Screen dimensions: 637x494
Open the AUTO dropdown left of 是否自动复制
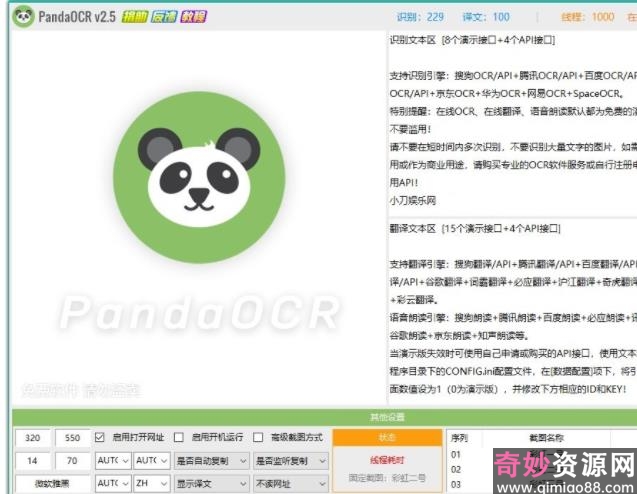click(152, 461)
